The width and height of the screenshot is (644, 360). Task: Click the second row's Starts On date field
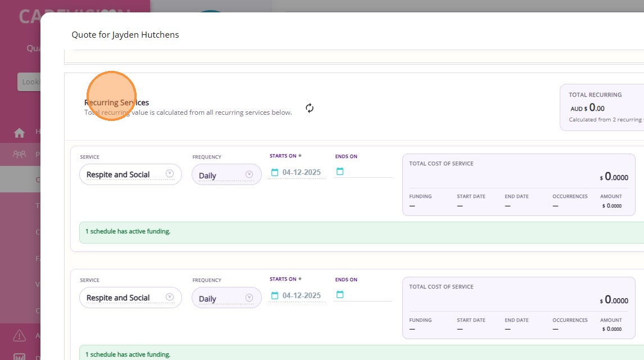[x=302, y=296]
